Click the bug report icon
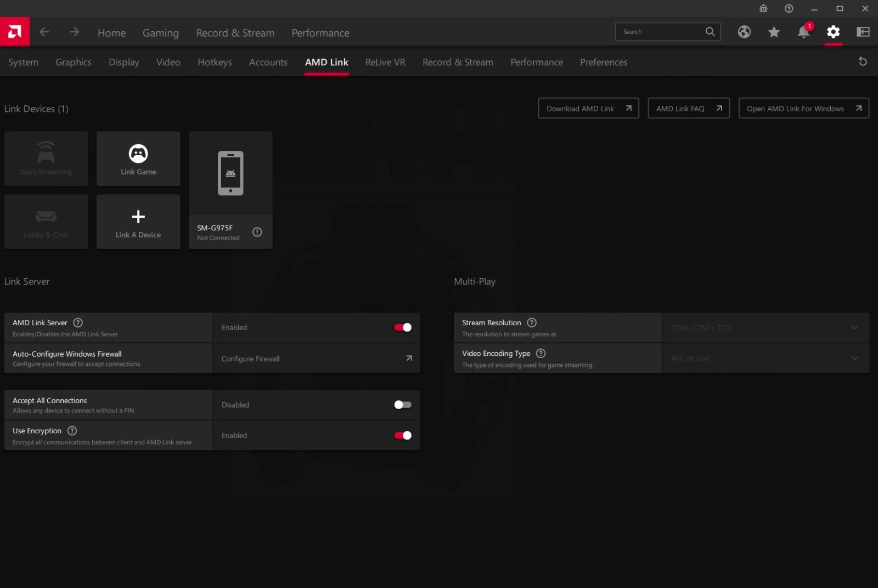The image size is (878, 588). click(763, 8)
